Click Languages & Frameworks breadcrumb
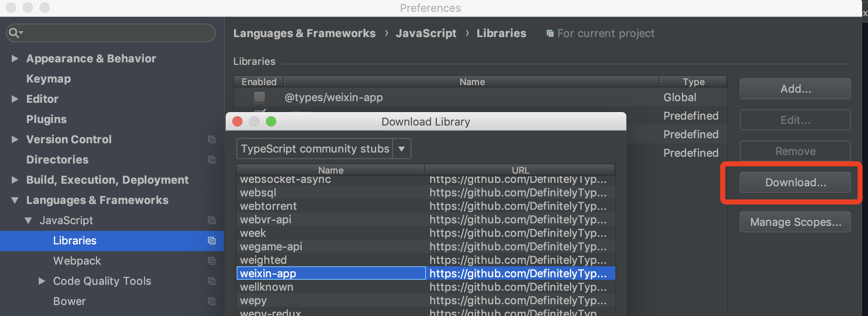Image resolution: width=868 pixels, height=316 pixels. 304,33
